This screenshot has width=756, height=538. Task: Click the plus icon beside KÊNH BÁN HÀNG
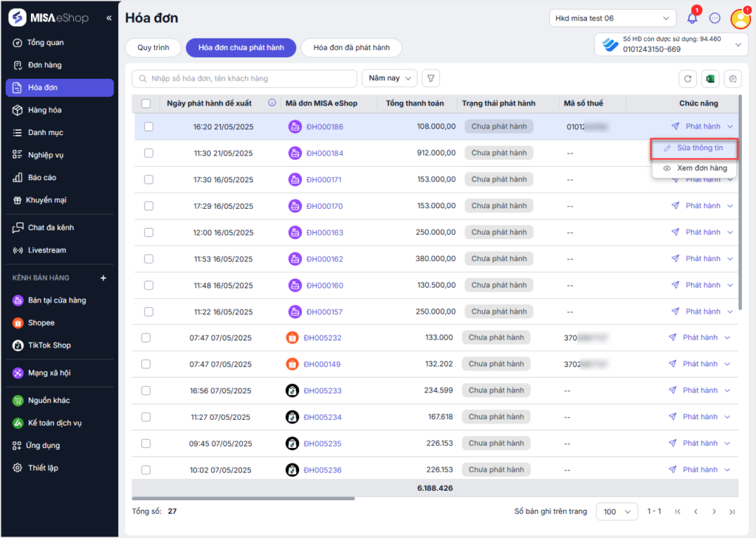pyautogui.click(x=103, y=278)
